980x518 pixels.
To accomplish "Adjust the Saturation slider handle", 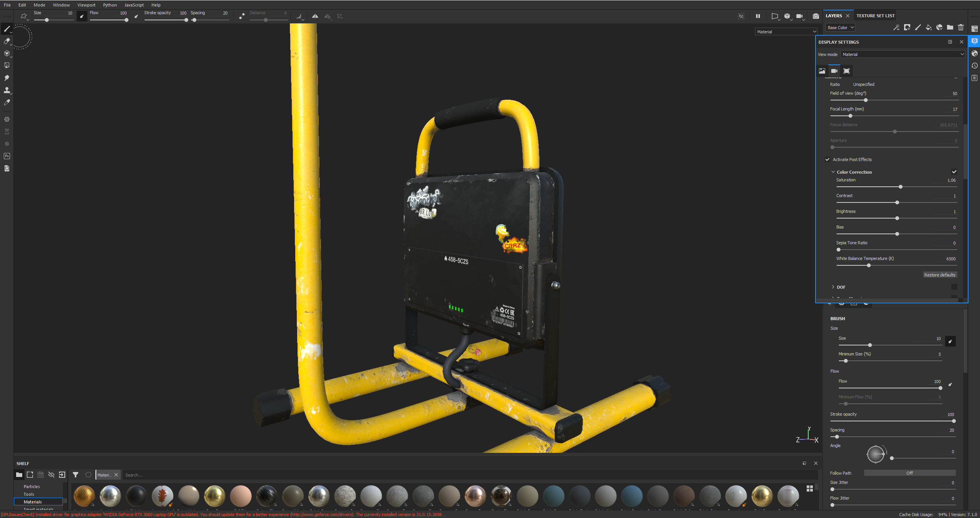I will pyautogui.click(x=900, y=187).
